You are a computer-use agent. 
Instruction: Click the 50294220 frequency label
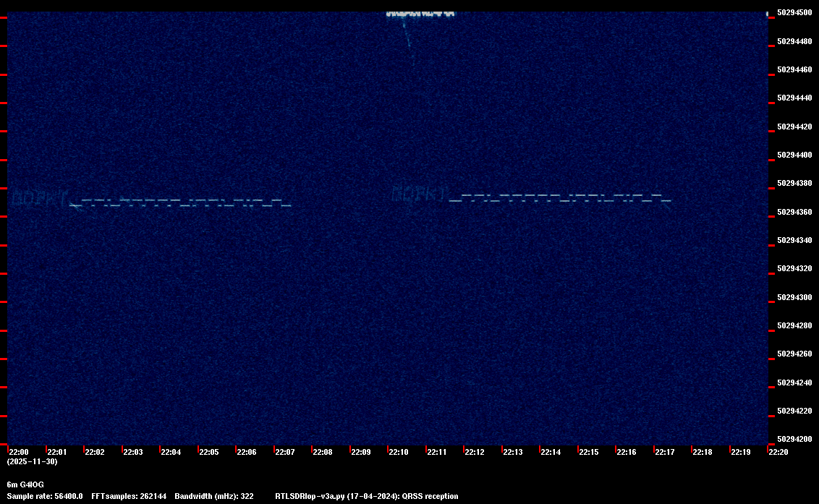pos(794,411)
